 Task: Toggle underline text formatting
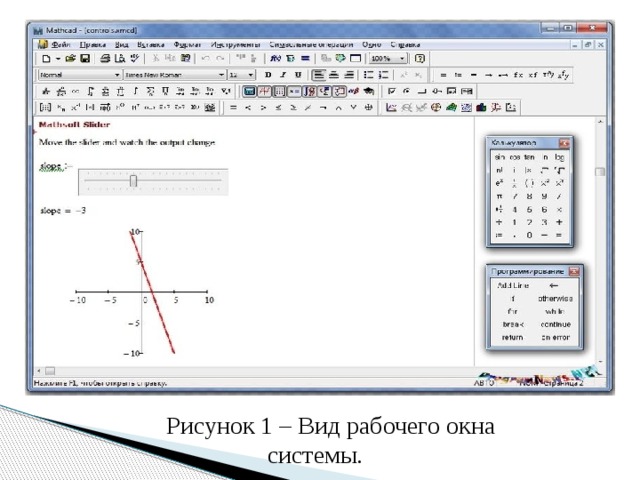(298, 75)
